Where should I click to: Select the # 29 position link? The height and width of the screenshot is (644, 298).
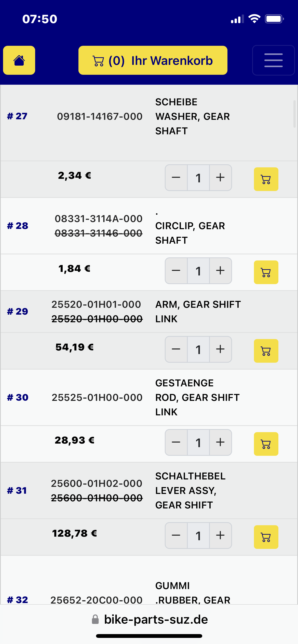click(x=18, y=311)
